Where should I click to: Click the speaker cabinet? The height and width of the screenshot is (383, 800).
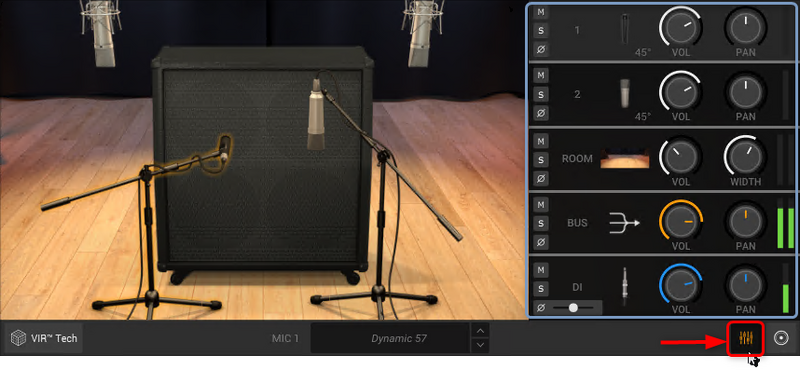tap(263, 166)
